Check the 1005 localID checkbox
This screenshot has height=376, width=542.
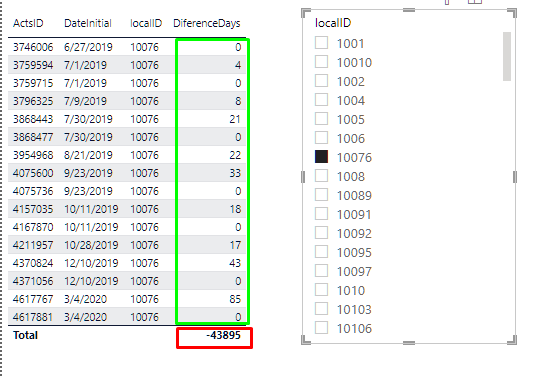[x=321, y=119]
